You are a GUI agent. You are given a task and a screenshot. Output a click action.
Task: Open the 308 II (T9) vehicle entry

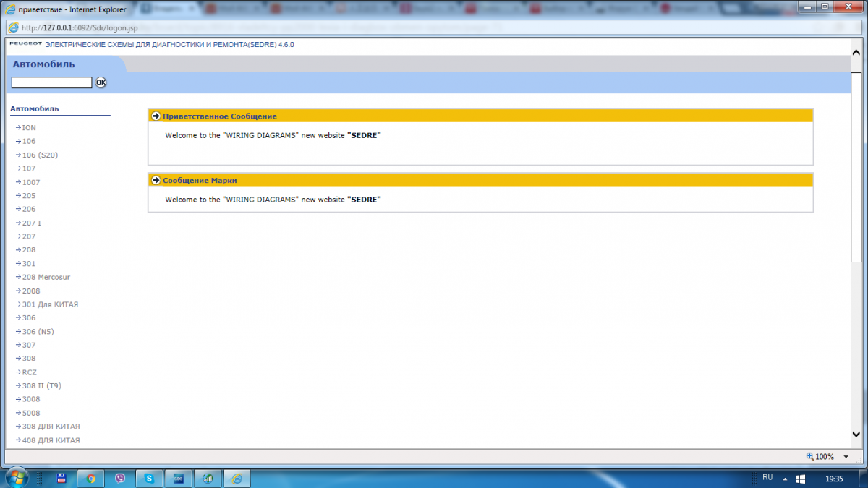tap(41, 386)
